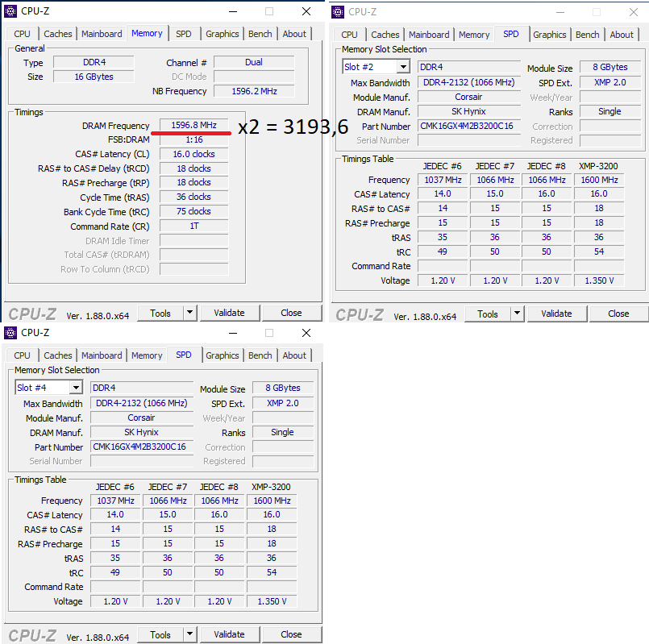Open CPU tab in the Slot #4 window
Image resolution: width=649 pixels, height=644 pixels.
22,355
